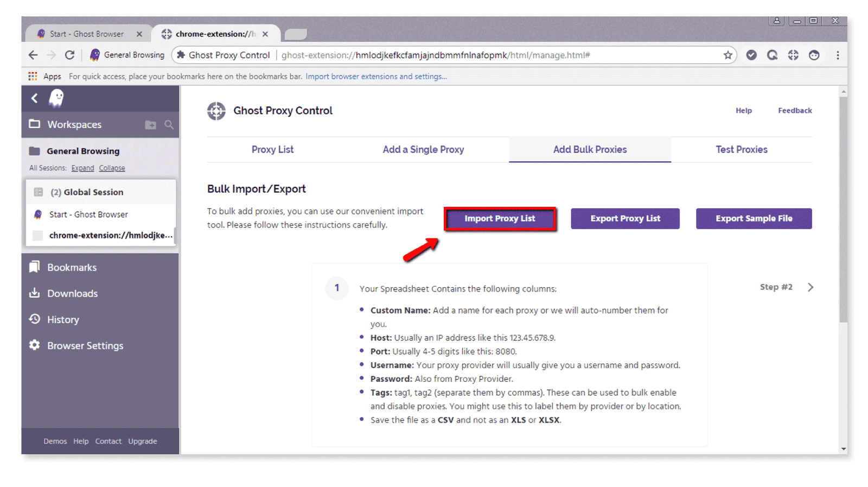Close the Start - Ghost Browser tab
This screenshot has width=868, height=487.
[x=139, y=34]
